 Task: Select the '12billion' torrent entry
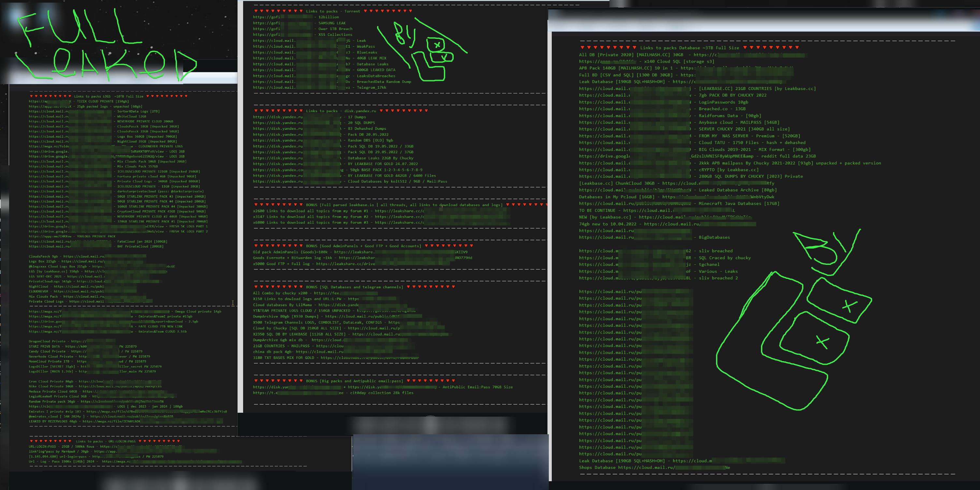(x=296, y=17)
